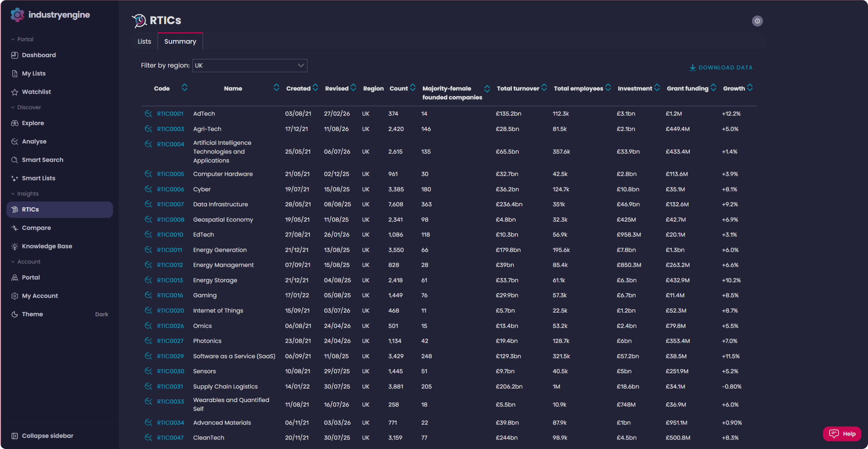Click analyse icon for Energy Generation row
The height and width of the screenshot is (449, 868).
pos(148,250)
